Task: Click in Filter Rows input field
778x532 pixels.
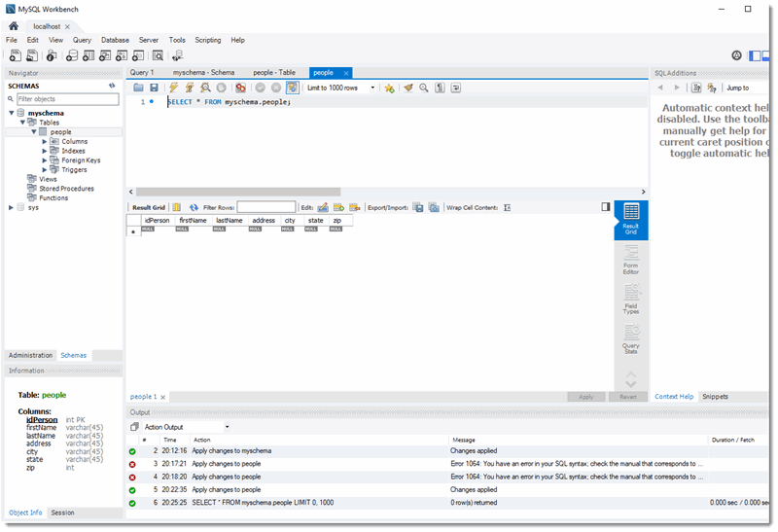Action: (266, 207)
